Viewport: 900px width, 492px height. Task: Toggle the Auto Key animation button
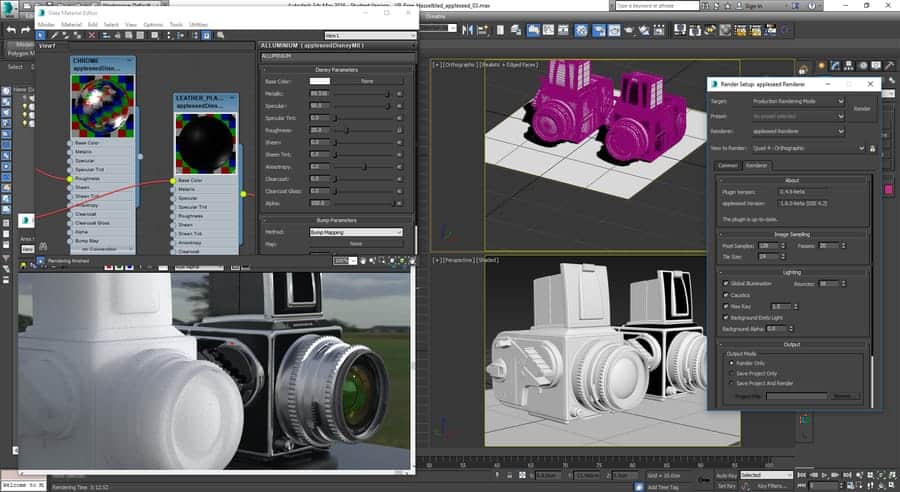click(726, 475)
